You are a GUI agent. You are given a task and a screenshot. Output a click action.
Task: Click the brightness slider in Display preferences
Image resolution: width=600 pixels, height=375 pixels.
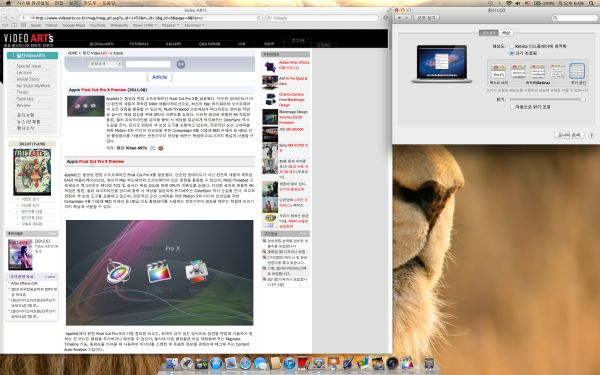548,99
